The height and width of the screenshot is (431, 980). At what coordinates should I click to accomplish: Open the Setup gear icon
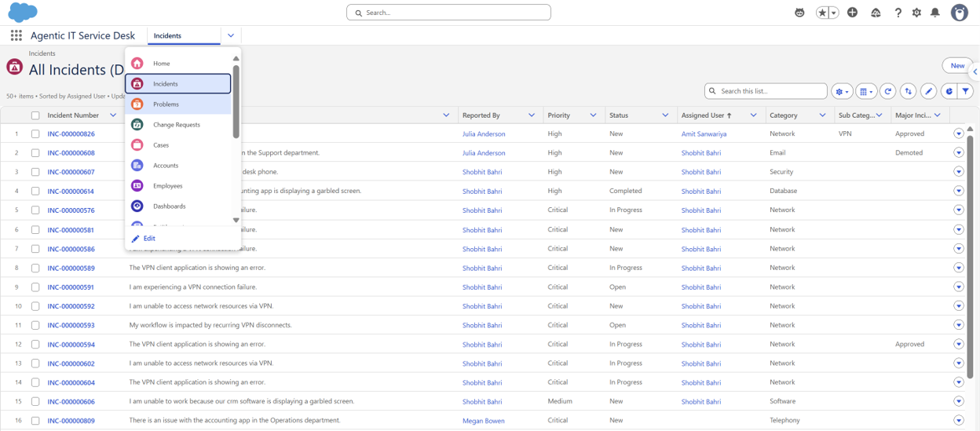(x=916, y=13)
